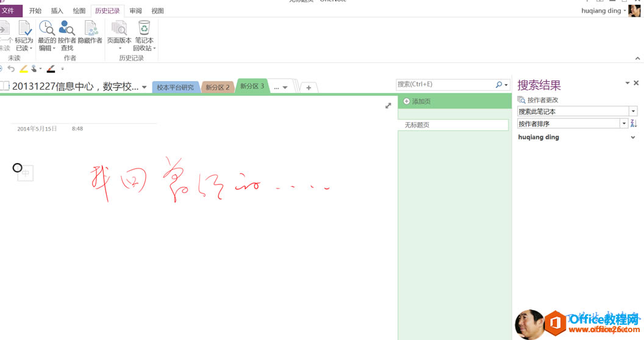Click the notebook icon beside 20131227信息中心
Viewport: 644px width, 340px height.
click(x=5, y=86)
